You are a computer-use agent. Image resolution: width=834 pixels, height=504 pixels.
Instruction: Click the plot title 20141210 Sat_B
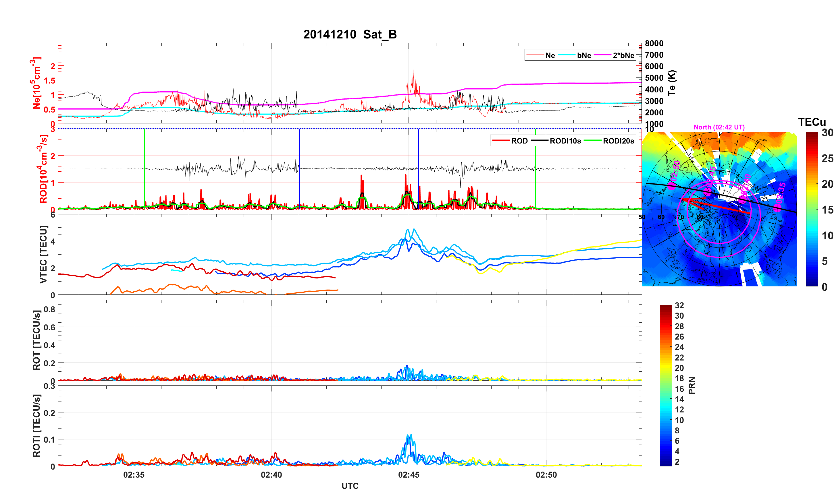tap(350, 34)
